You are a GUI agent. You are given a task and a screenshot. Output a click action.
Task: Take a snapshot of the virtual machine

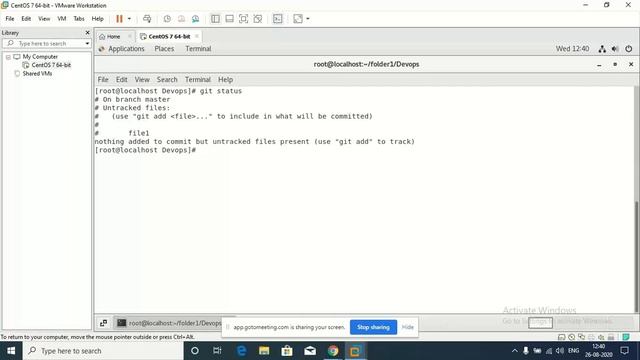(167, 19)
